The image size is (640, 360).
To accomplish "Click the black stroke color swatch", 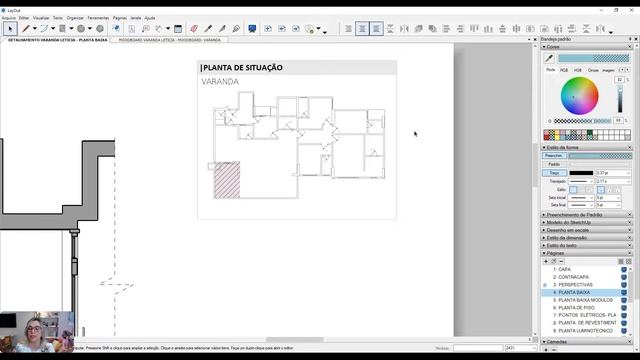I will coord(581,173).
